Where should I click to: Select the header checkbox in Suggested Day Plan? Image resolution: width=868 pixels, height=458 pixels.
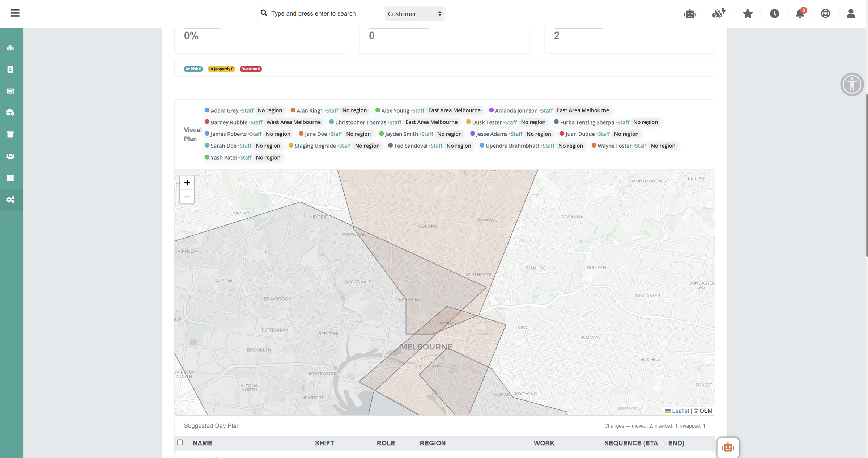[180, 442]
